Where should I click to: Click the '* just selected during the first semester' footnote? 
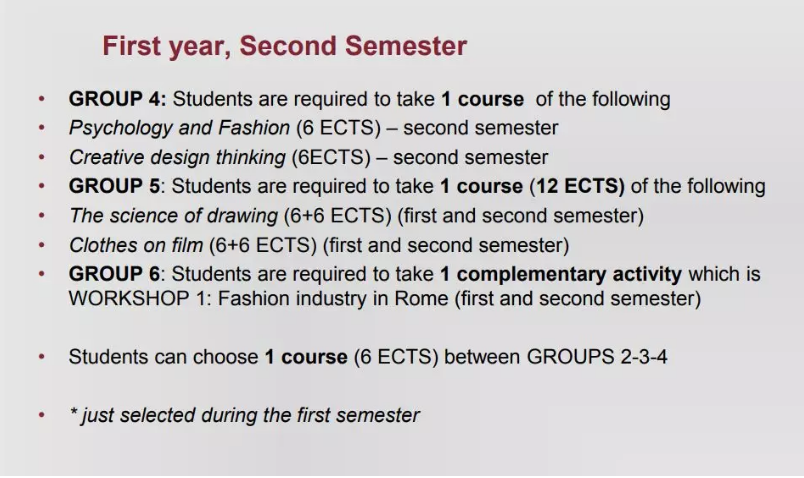[x=244, y=414]
